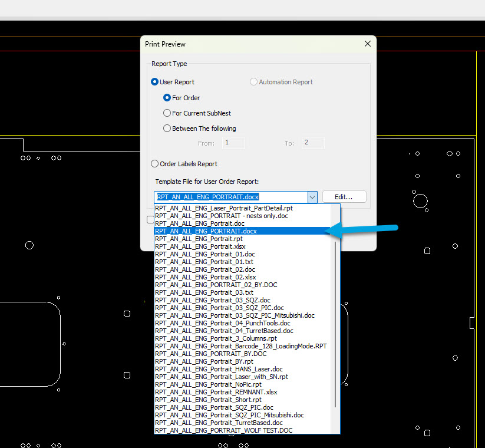The width and height of the screenshot is (485, 448).
Task: Choose RPT_AN_ALL_ENG_Portrait_HANS_Laser.doc
Action: coord(243,369)
